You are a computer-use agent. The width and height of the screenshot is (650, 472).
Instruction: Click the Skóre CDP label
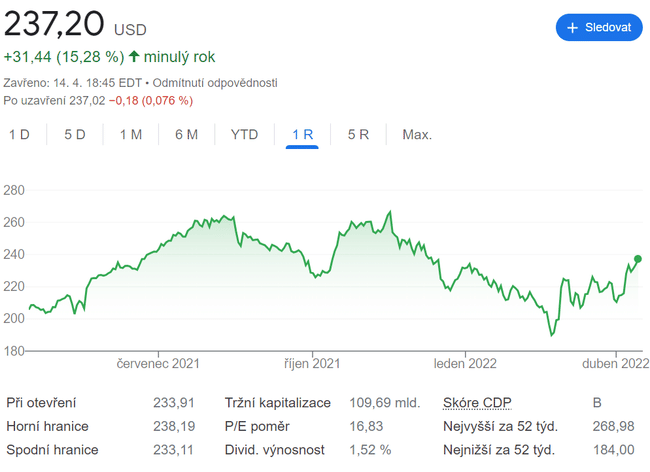click(x=477, y=403)
